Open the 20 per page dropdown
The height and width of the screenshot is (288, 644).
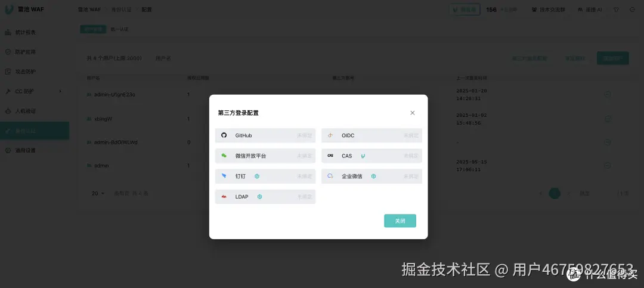click(x=98, y=193)
